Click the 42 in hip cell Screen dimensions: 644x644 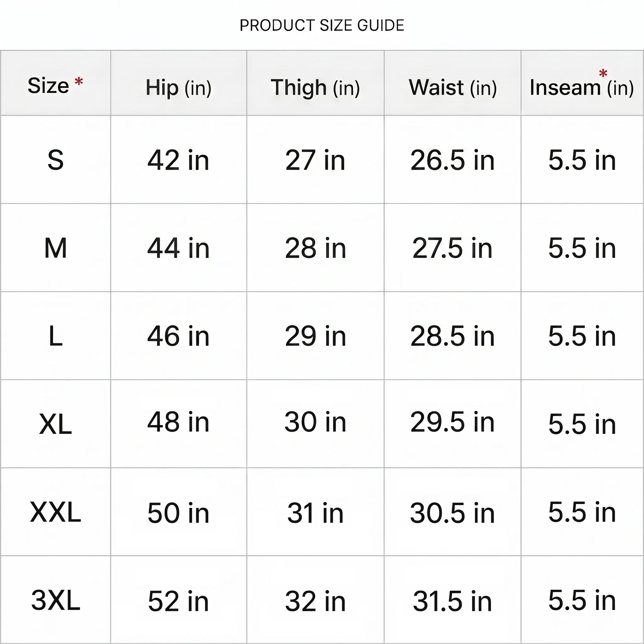click(x=178, y=160)
